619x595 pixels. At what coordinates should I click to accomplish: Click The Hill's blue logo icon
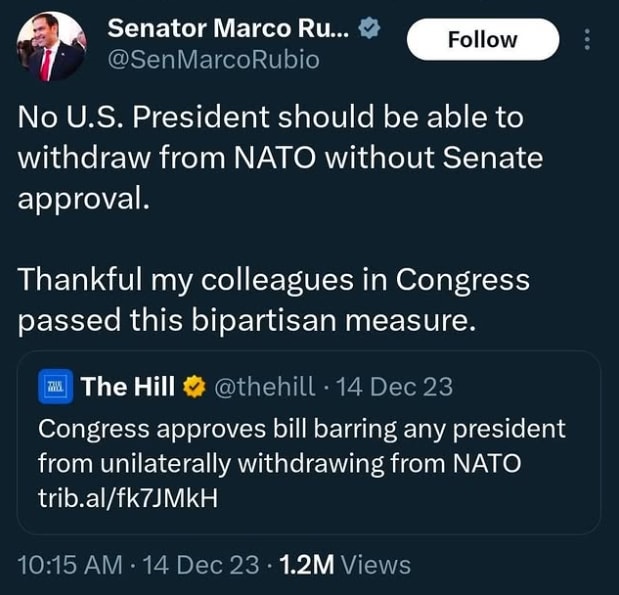[x=52, y=386]
